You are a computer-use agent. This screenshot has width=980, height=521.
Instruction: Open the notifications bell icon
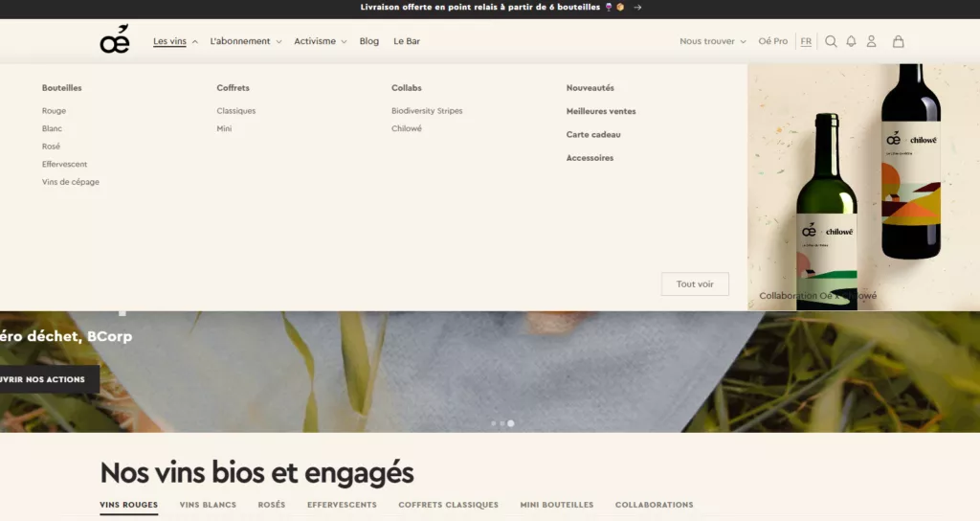(x=851, y=41)
